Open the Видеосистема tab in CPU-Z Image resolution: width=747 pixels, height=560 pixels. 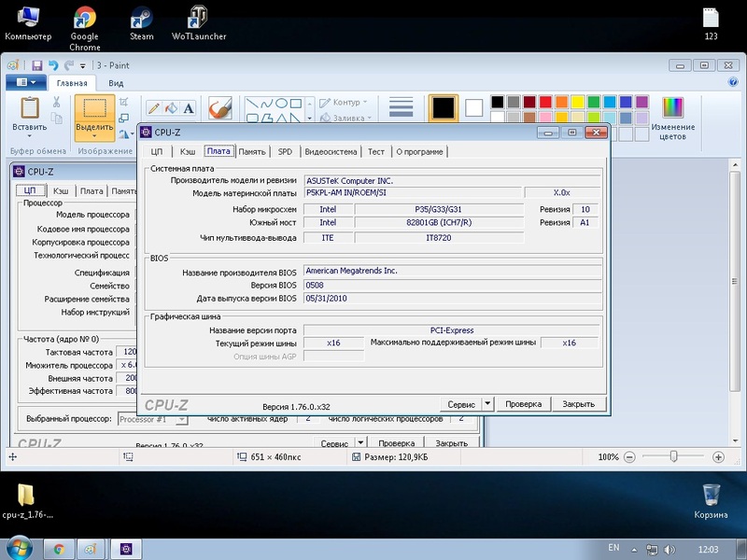click(x=331, y=152)
